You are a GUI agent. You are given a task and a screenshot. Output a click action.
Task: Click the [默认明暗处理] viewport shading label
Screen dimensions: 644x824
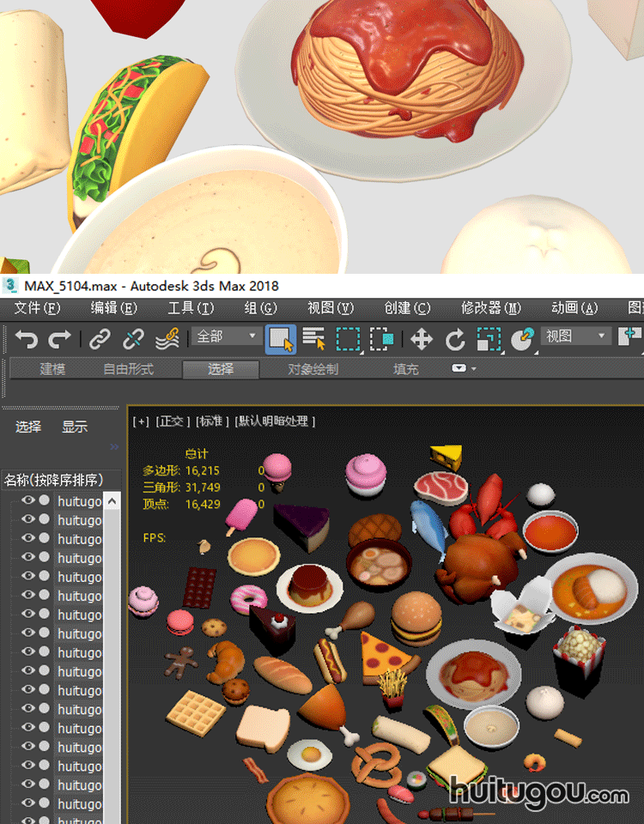coord(275,421)
